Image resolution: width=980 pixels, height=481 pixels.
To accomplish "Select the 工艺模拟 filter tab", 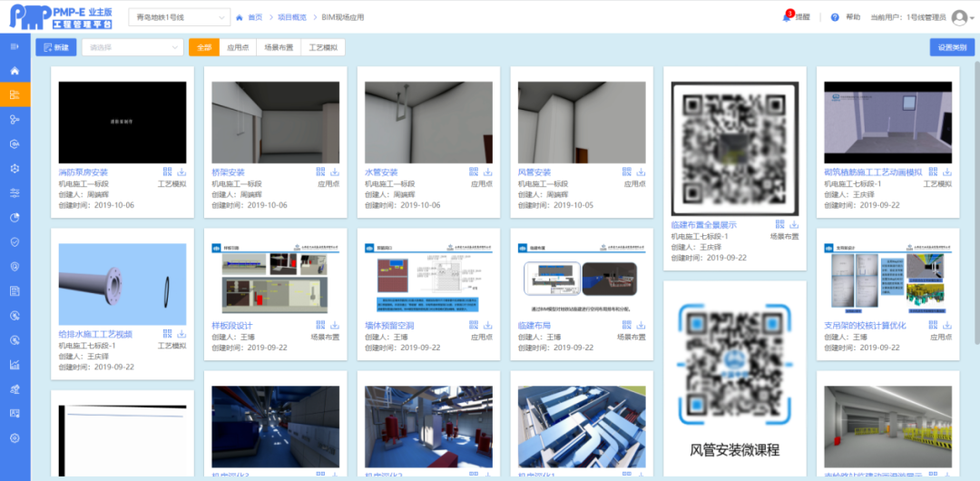I will point(323,47).
